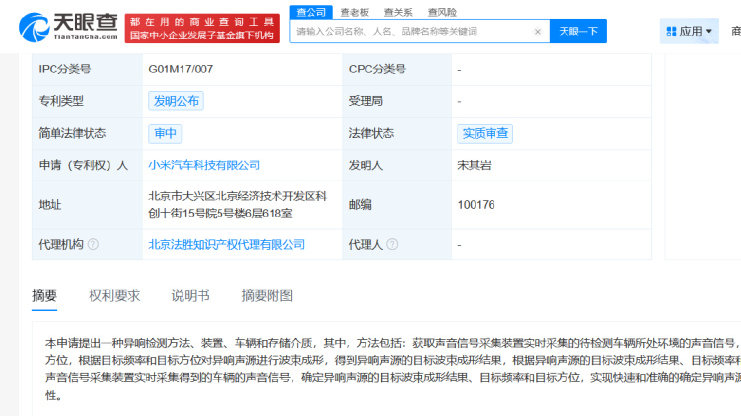Click the 专利类型 label cell
This screenshot has width=741, height=417.
click(x=87, y=101)
